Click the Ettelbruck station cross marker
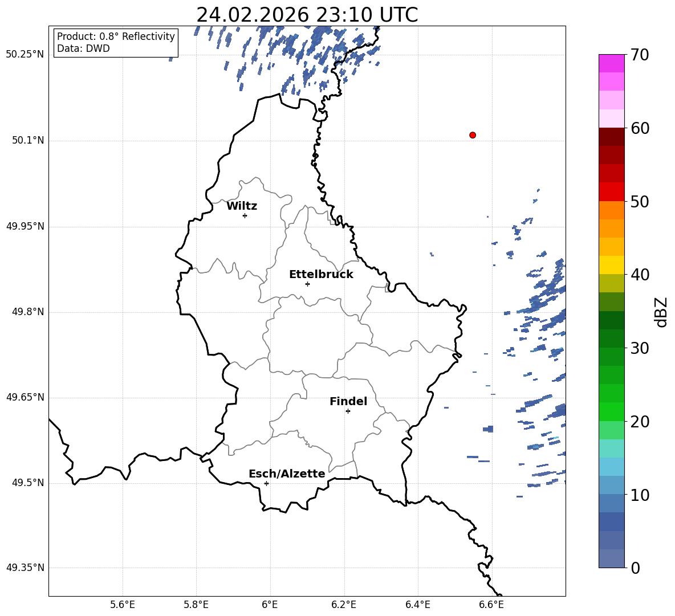Viewport: 675px width, 616px height. [307, 284]
